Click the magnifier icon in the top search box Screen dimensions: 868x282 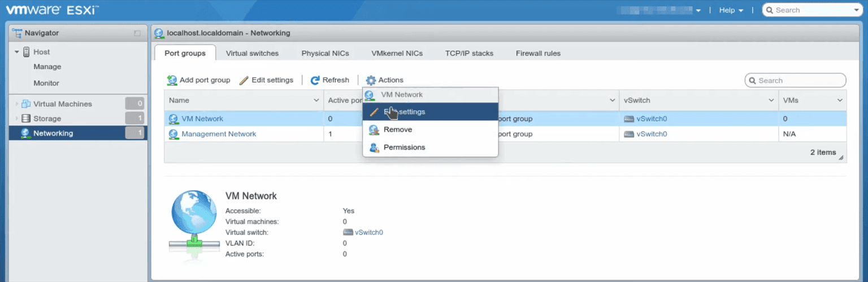(770, 10)
